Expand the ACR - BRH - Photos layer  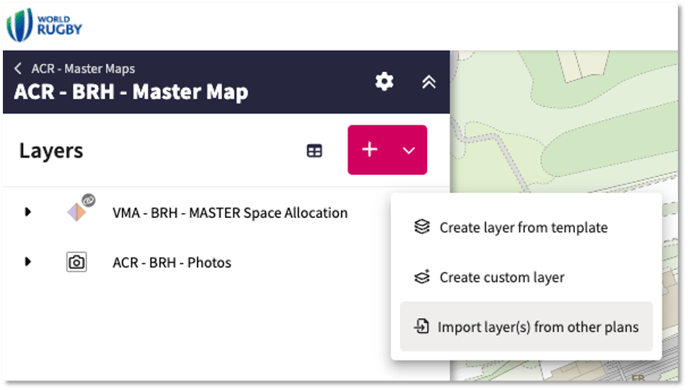pyautogui.click(x=28, y=262)
